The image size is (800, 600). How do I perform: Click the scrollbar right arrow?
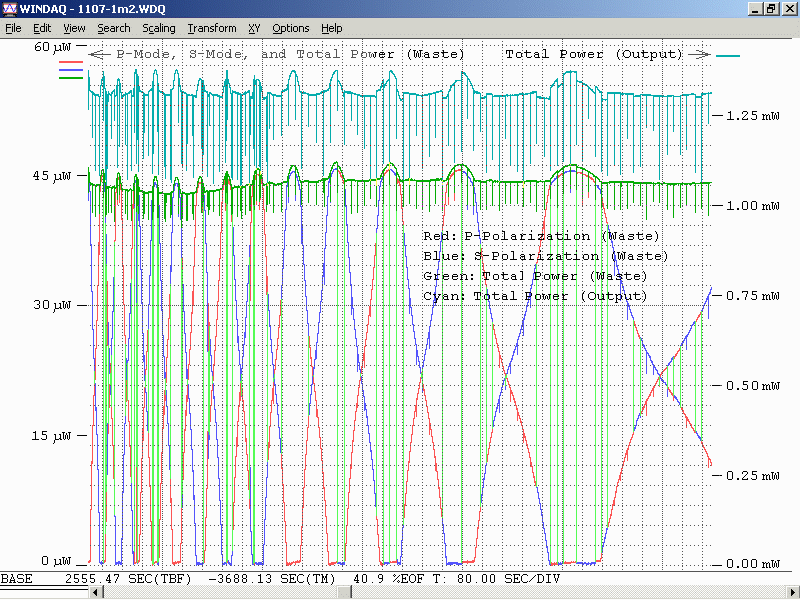(791, 593)
